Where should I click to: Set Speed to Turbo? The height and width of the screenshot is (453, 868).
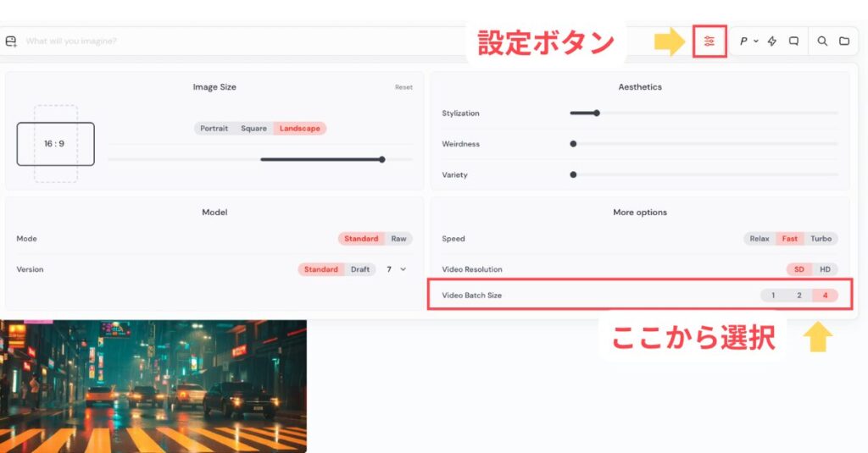[x=821, y=239]
